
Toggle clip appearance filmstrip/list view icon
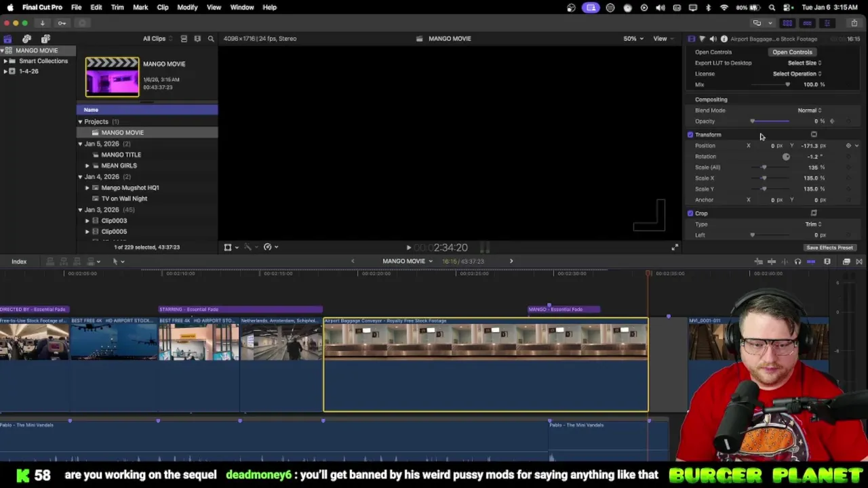[x=184, y=39]
